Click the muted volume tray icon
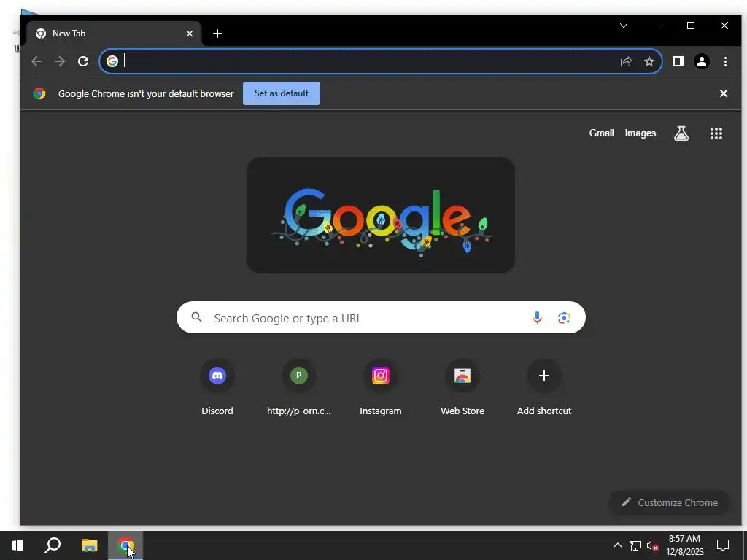Viewport: 747px width, 560px height. click(653, 545)
